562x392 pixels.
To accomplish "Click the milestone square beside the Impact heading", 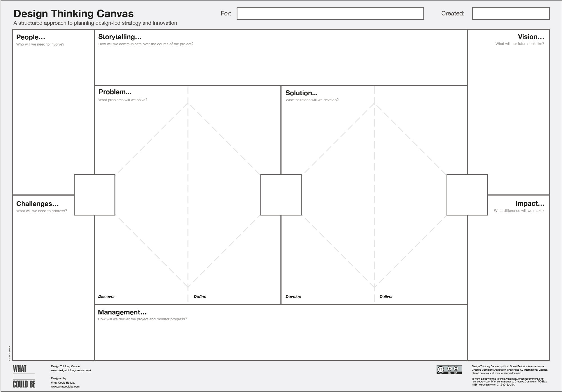I will click(x=467, y=195).
